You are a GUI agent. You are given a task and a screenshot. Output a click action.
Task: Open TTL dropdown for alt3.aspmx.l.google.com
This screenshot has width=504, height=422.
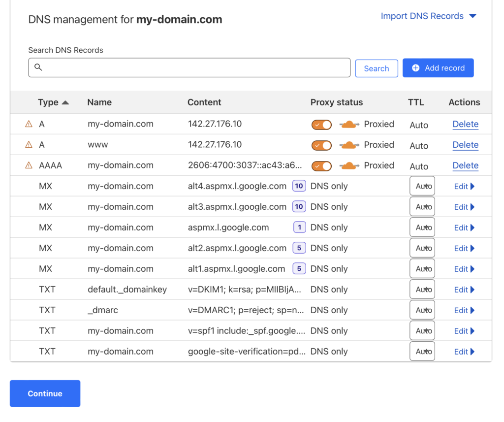(422, 206)
